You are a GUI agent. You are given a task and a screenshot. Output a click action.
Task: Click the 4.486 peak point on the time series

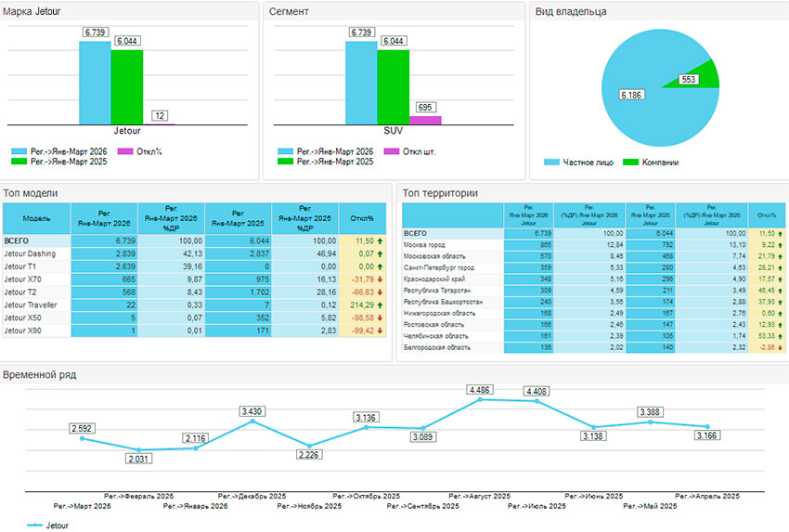point(481,399)
